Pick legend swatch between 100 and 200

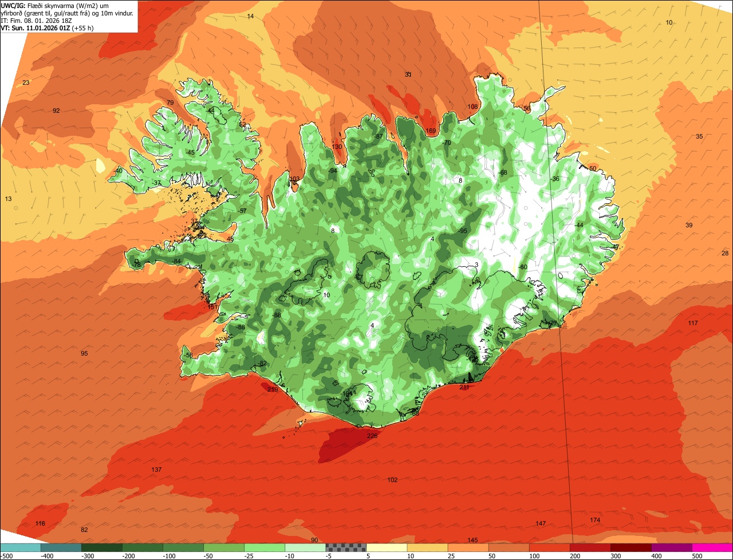pyautogui.click(x=549, y=547)
